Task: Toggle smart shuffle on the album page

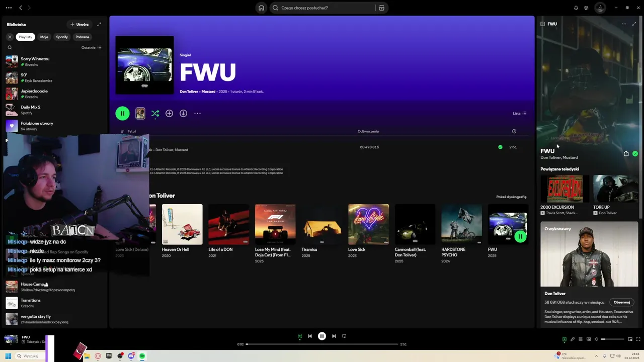Action: click(x=155, y=113)
